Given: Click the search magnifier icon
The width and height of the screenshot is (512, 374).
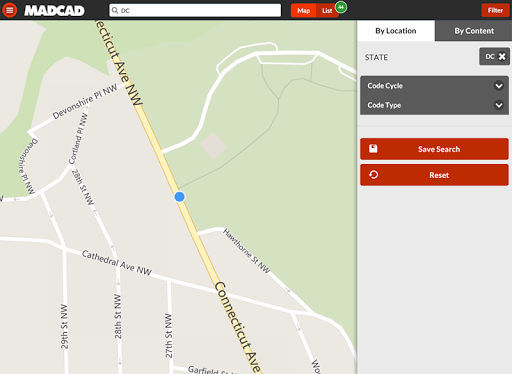Looking at the screenshot, I should coord(115,10).
